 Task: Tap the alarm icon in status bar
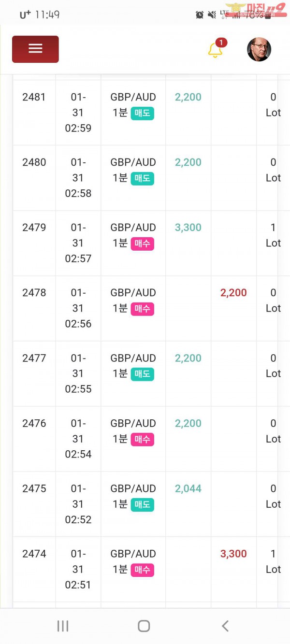pyautogui.click(x=200, y=14)
